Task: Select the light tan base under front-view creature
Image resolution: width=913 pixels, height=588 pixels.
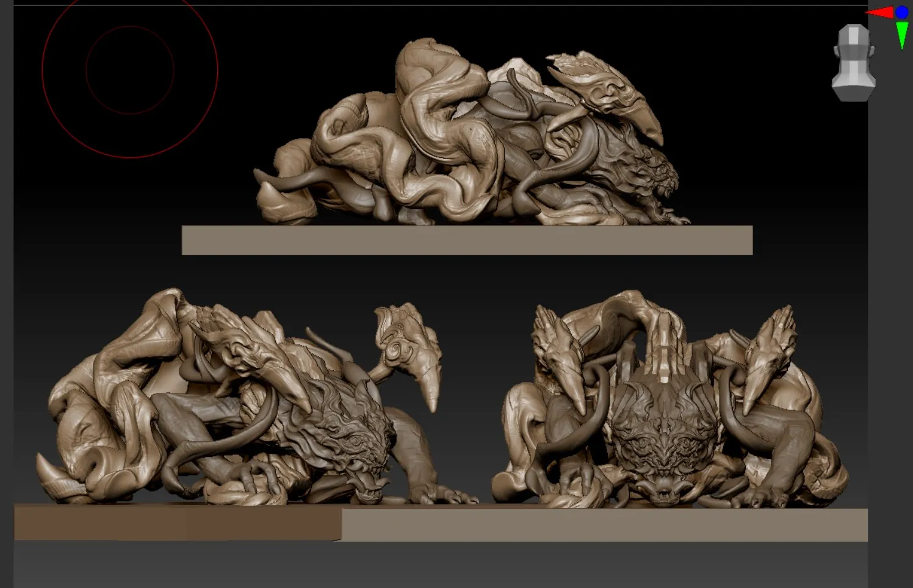Action: click(604, 525)
